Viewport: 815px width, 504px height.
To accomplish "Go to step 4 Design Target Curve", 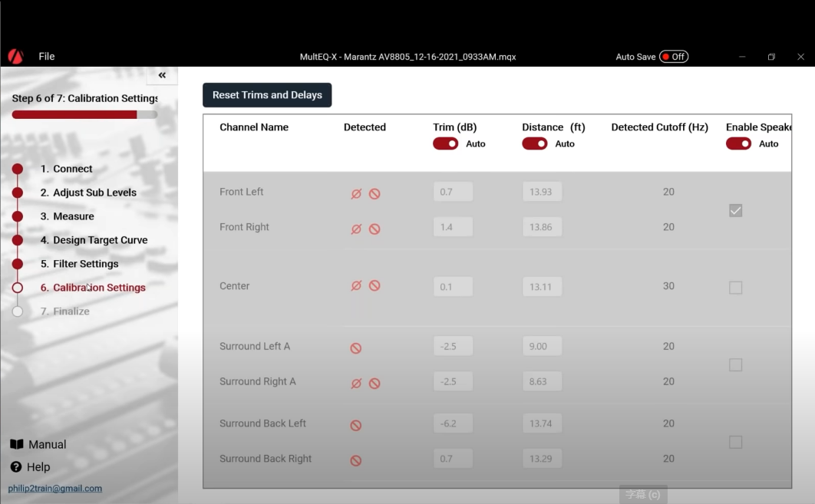I will pos(100,240).
